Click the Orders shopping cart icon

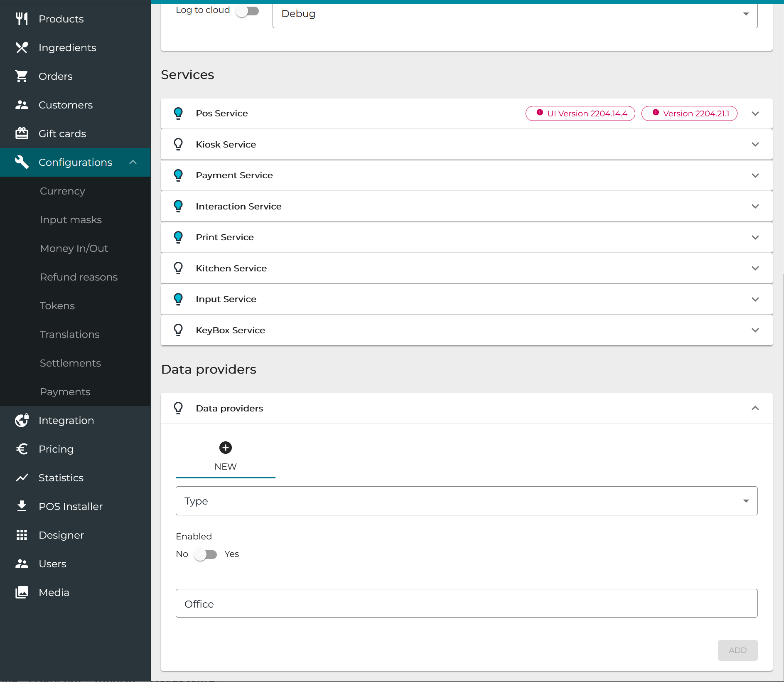(x=22, y=76)
